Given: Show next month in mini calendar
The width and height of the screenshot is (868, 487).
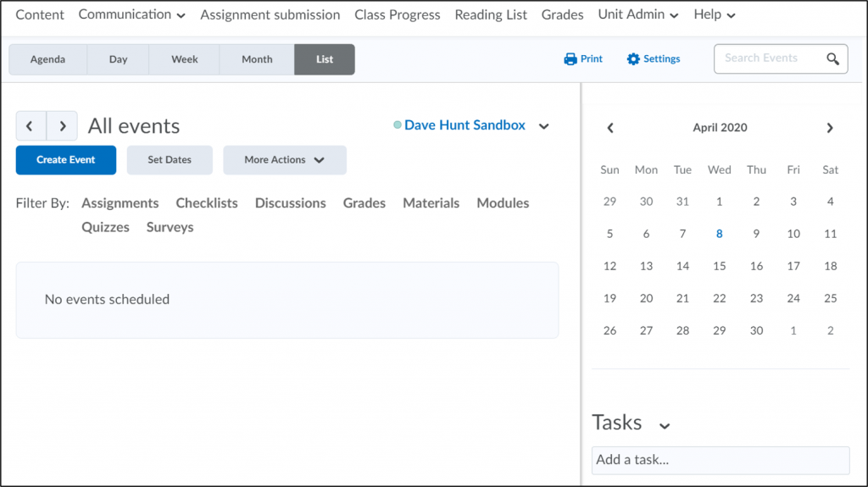Looking at the screenshot, I should coord(830,128).
